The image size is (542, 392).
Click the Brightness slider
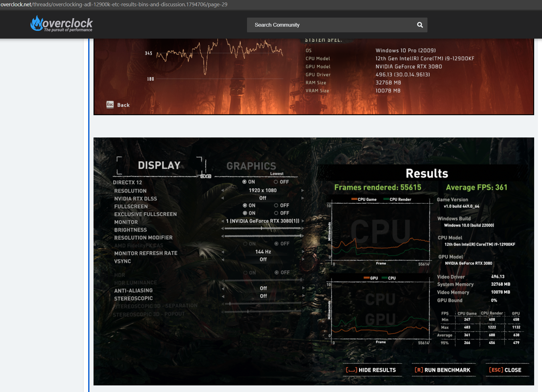[x=262, y=228]
